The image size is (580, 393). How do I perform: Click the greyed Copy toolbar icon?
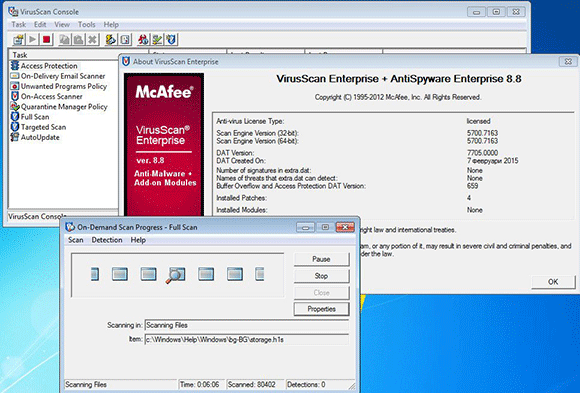(64, 39)
